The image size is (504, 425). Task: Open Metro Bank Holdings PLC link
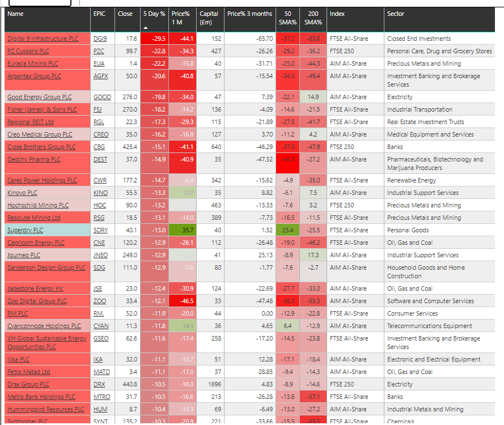[x=41, y=398]
